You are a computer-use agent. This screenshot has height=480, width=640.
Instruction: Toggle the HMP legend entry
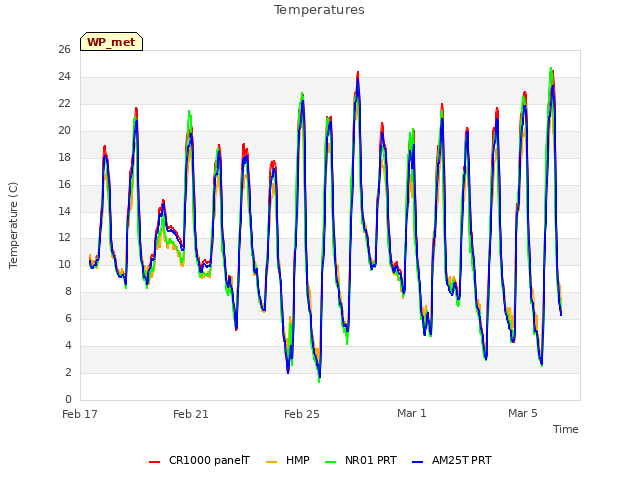(x=288, y=460)
